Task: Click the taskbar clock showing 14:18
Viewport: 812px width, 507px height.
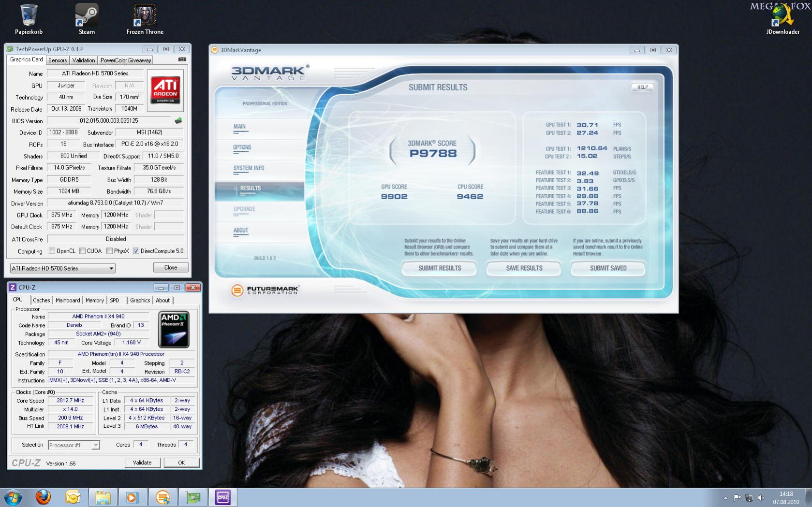Action: 786,498
